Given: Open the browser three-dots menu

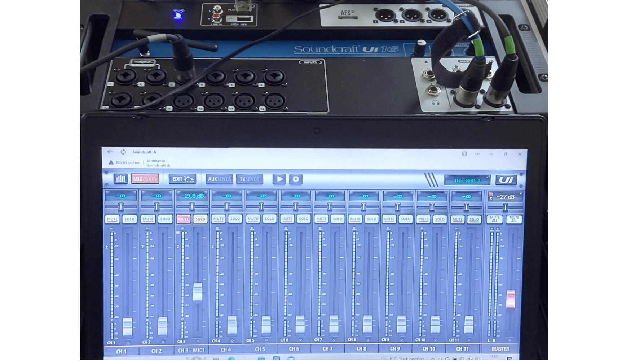Looking at the screenshot, I should [477, 154].
